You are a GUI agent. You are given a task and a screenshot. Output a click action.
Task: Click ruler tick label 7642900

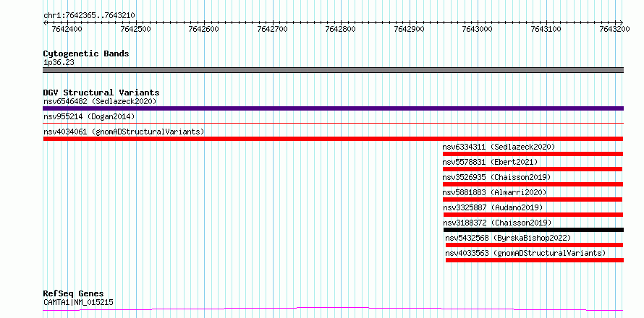coord(409,29)
